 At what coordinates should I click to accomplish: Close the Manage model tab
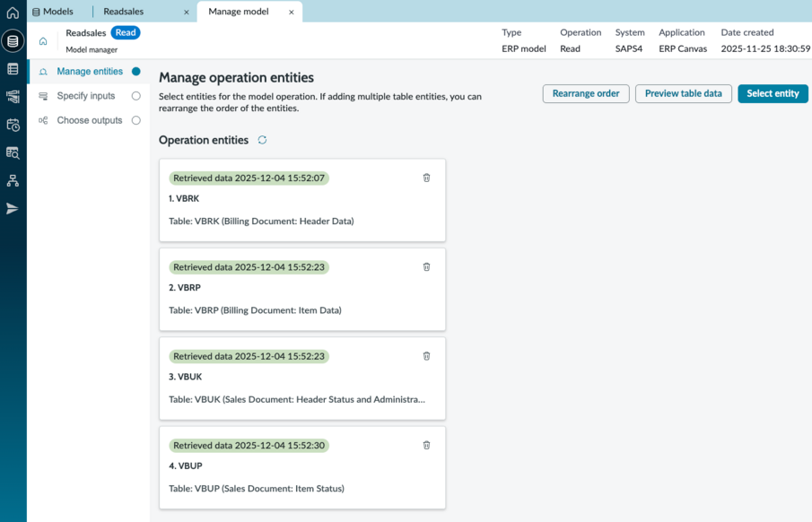tap(292, 12)
